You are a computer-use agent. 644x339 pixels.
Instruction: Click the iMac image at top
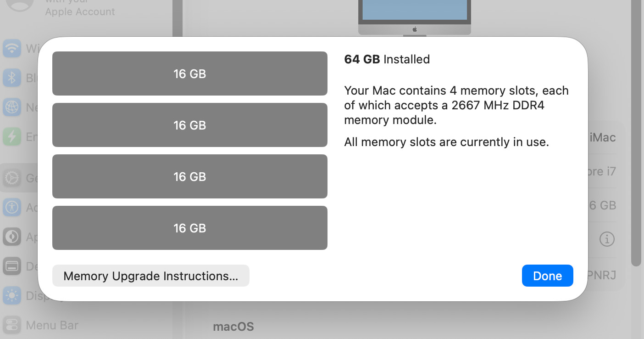click(x=414, y=16)
